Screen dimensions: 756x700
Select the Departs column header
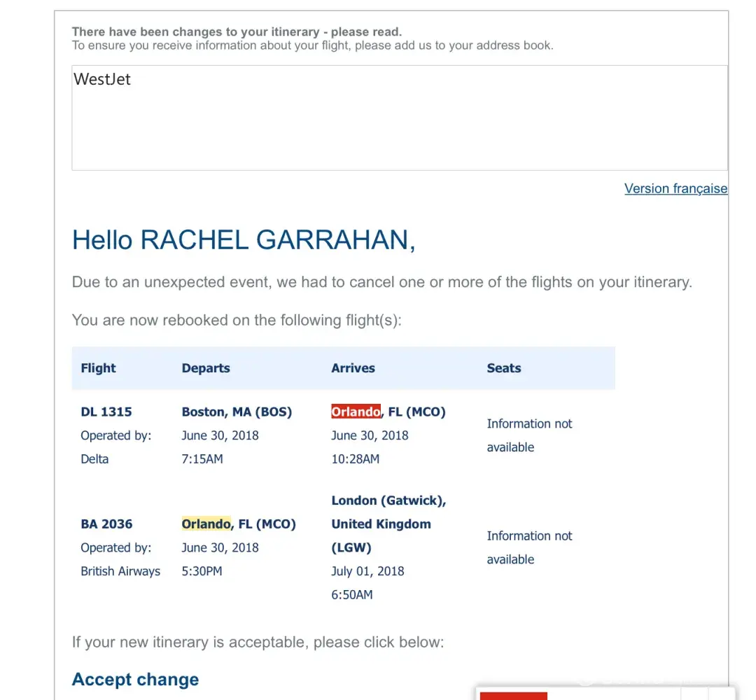click(x=205, y=368)
